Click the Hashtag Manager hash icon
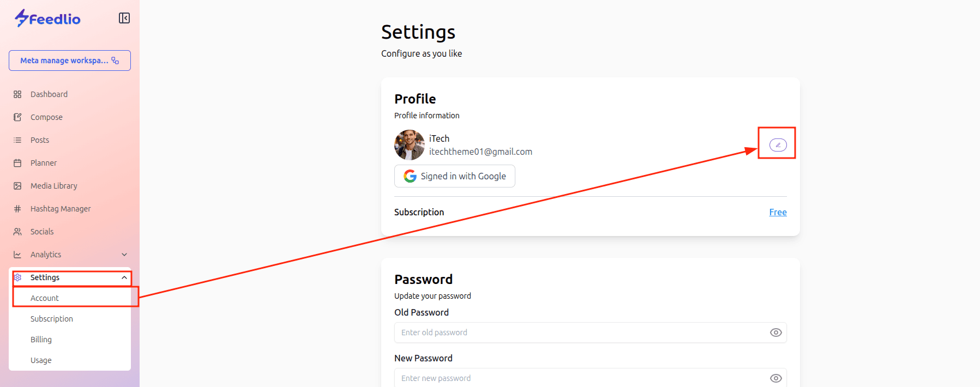The width and height of the screenshot is (980, 387). pos(17,209)
